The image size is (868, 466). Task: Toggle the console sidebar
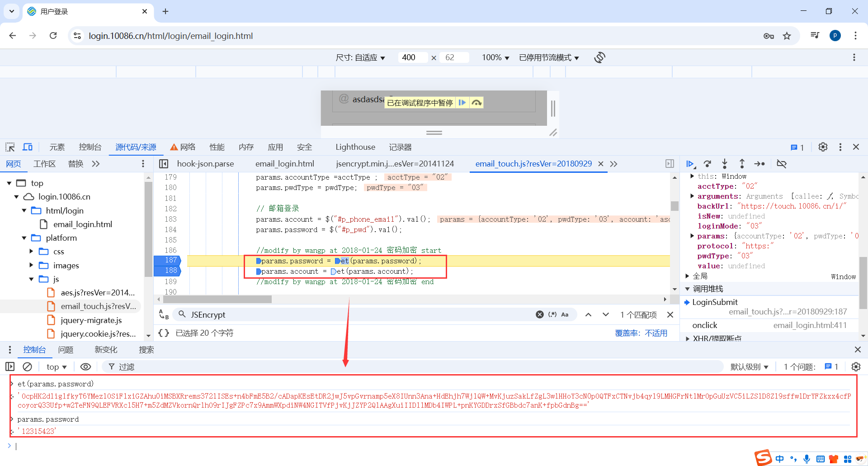point(10,366)
